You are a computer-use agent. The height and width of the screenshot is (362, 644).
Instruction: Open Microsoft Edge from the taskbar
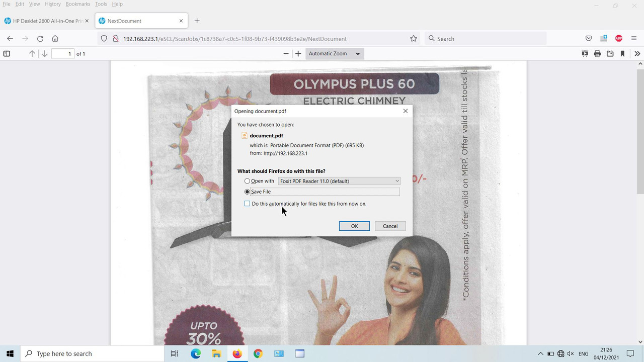196,353
